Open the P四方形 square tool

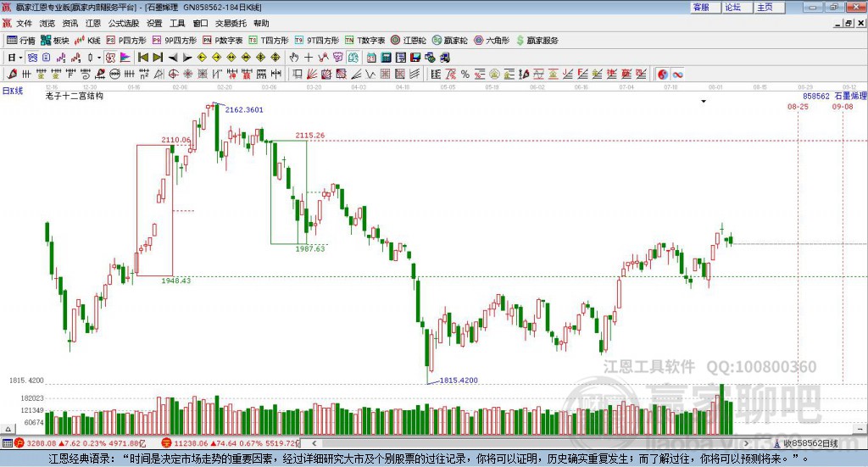pyautogui.click(x=126, y=41)
